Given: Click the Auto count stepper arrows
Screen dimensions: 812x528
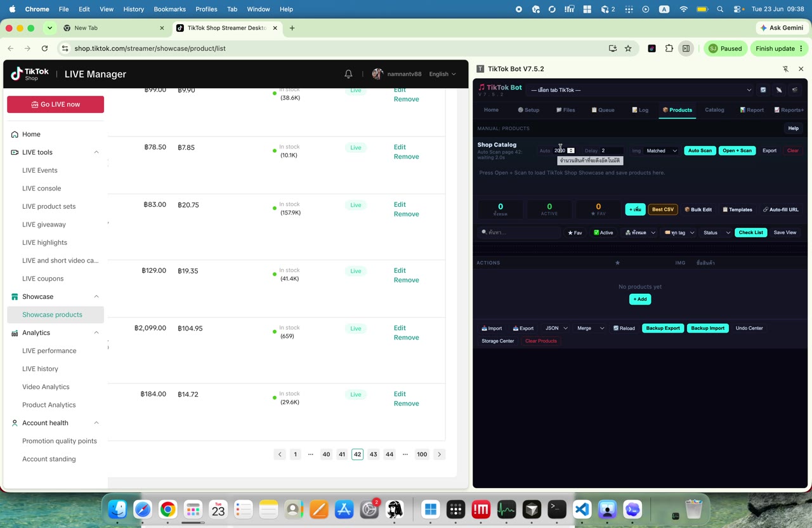Looking at the screenshot, I should 571,151.
